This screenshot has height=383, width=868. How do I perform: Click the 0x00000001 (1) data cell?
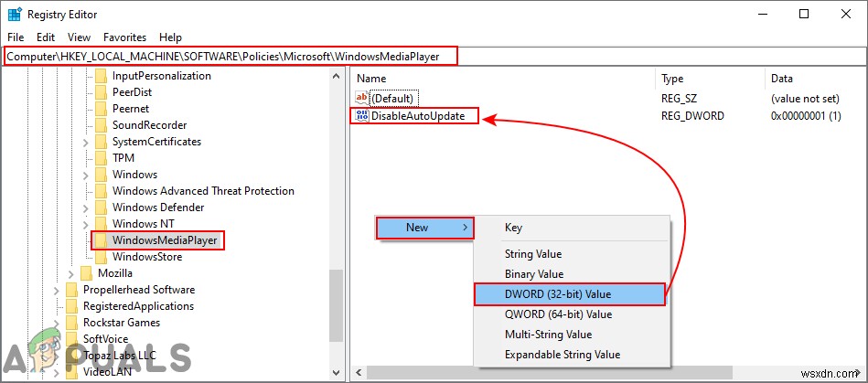[807, 116]
